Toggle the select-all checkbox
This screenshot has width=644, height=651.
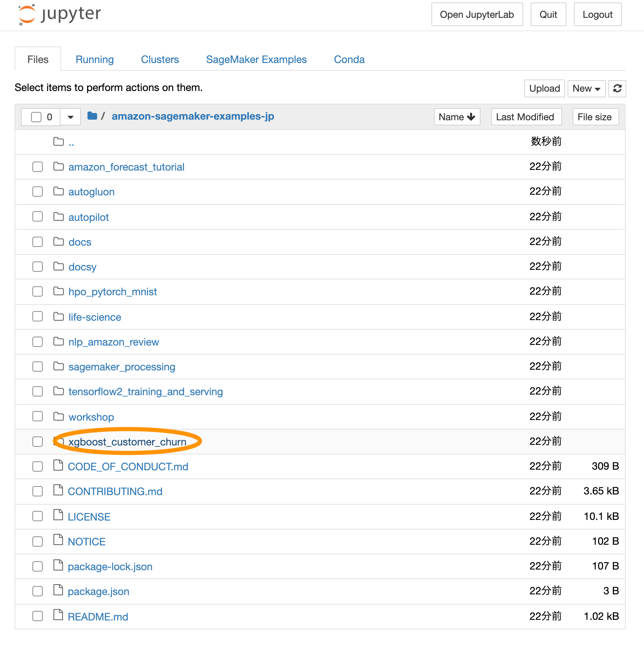pos(36,117)
